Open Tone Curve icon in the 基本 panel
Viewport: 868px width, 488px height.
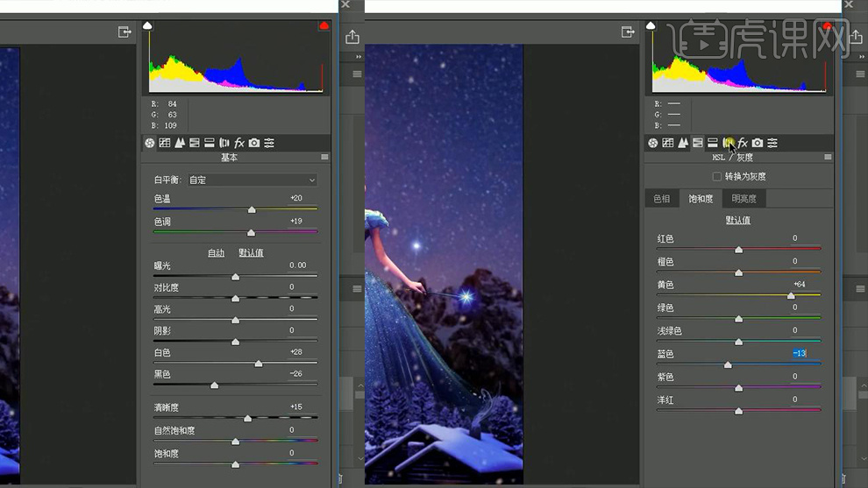click(x=165, y=143)
